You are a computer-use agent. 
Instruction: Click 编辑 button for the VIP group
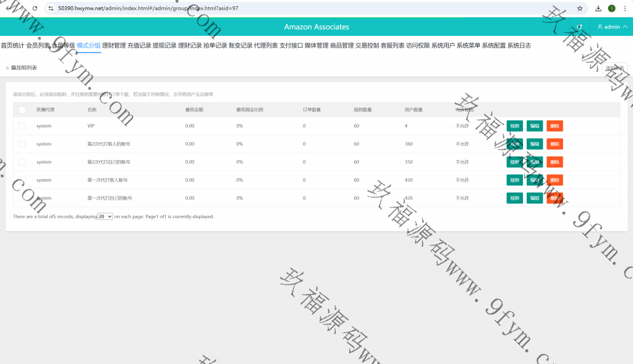[535, 126]
